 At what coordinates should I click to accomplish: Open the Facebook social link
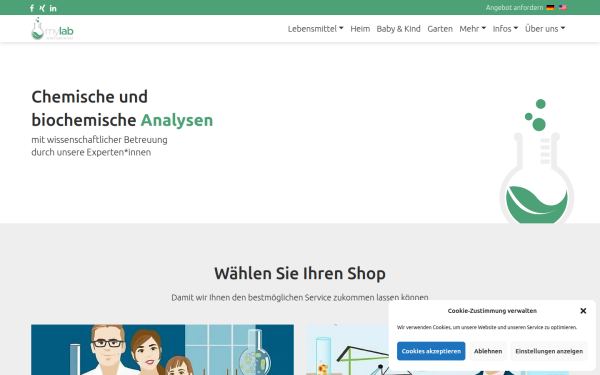(x=32, y=8)
